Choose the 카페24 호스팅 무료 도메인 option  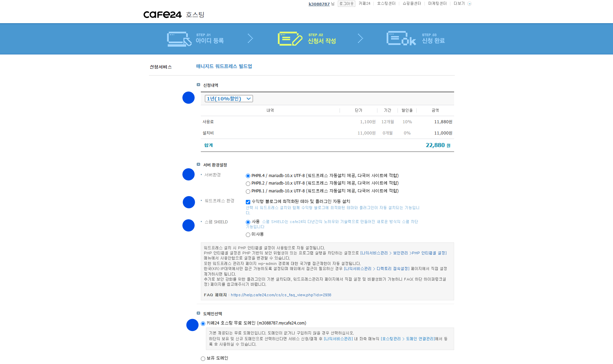(203, 323)
